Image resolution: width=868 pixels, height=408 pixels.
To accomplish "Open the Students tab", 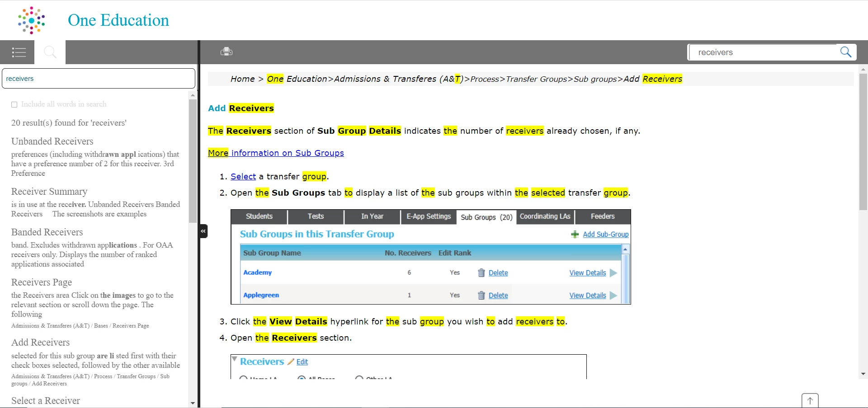I will [x=259, y=216].
